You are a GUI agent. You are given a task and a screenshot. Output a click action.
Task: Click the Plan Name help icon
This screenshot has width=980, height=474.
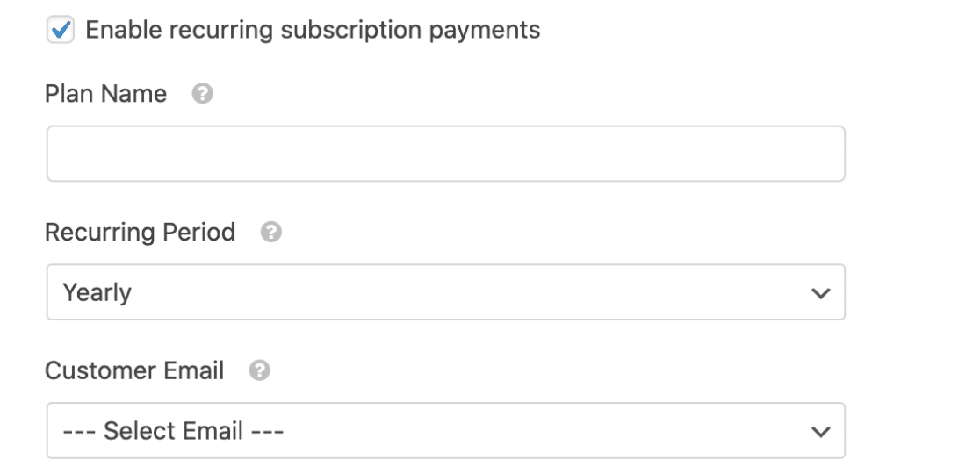(203, 94)
